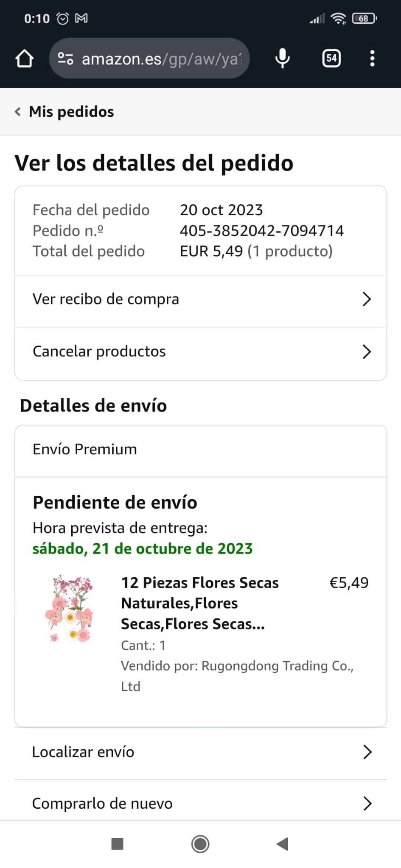Select Cancelar productos option
Viewport: 401px width, 868px height.
pos(99,352)
